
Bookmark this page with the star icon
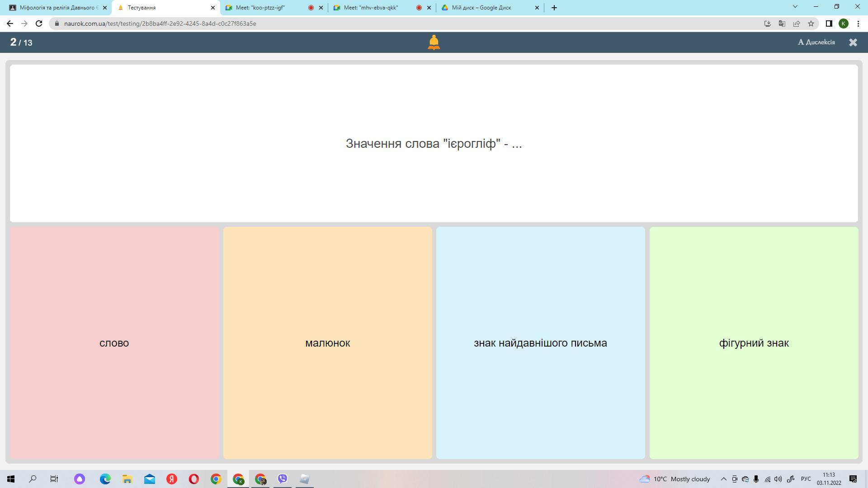[811, 23]
